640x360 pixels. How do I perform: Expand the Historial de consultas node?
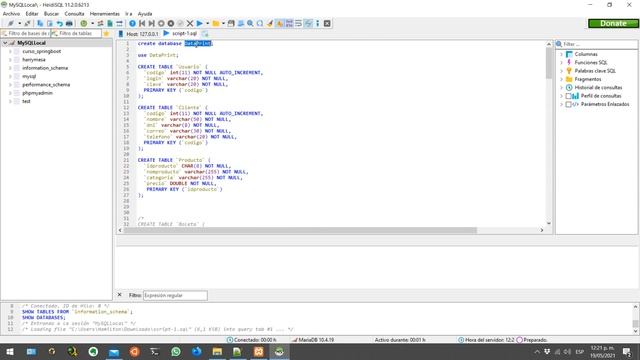coord(561,88)
